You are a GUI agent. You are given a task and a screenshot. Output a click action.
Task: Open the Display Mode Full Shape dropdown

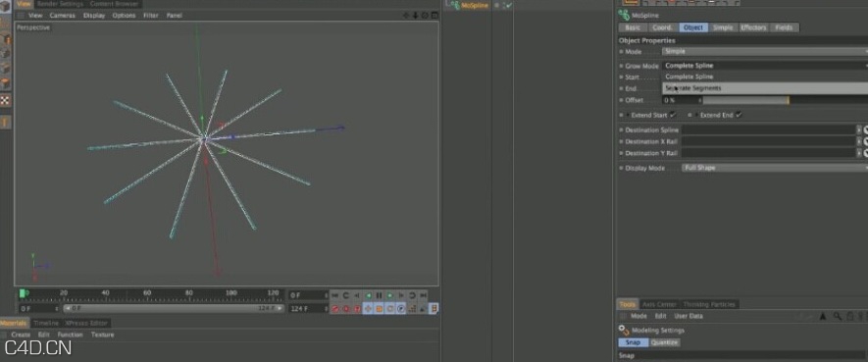[775, 168]
